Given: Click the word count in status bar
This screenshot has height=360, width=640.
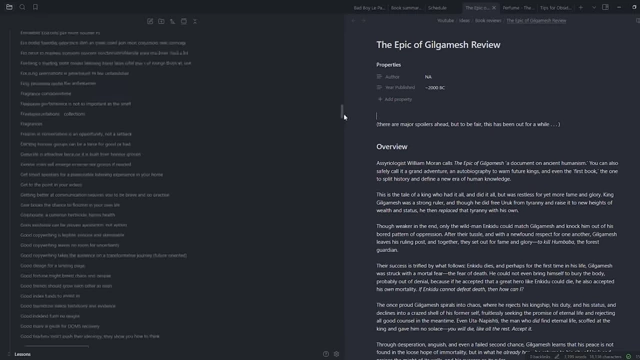Looking at the screenshot, I should tap(575, 357).
